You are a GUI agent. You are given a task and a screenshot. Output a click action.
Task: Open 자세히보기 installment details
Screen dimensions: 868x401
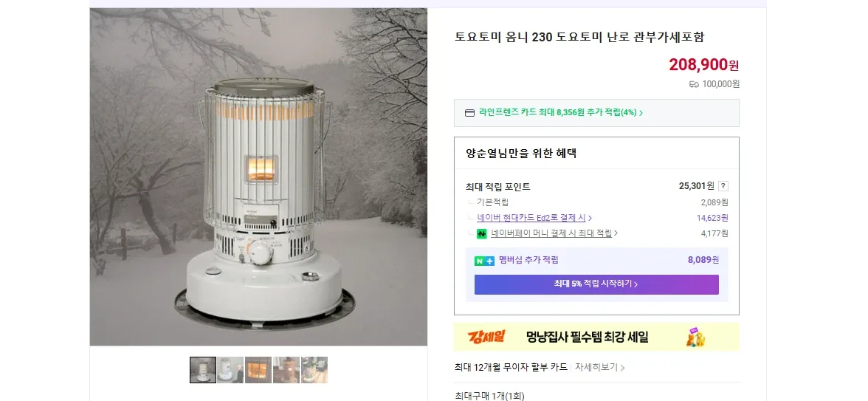tap(599, 367)
